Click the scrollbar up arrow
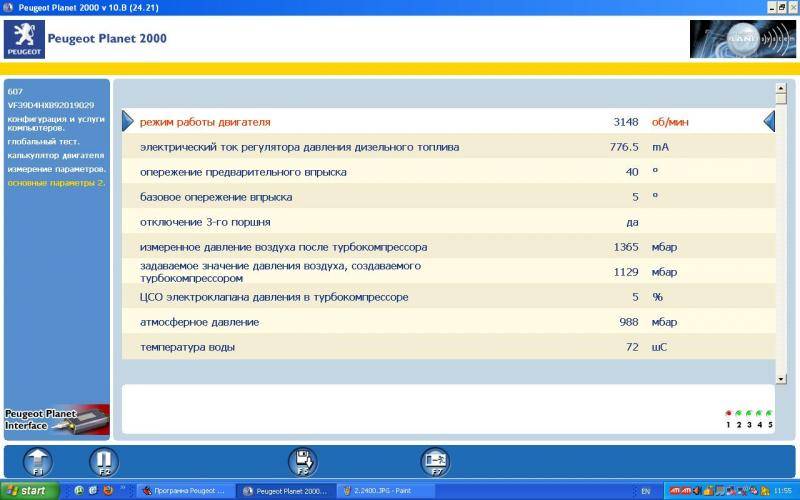Image resolution: width=800 pixels, height=500 pixels. (781, 88)
